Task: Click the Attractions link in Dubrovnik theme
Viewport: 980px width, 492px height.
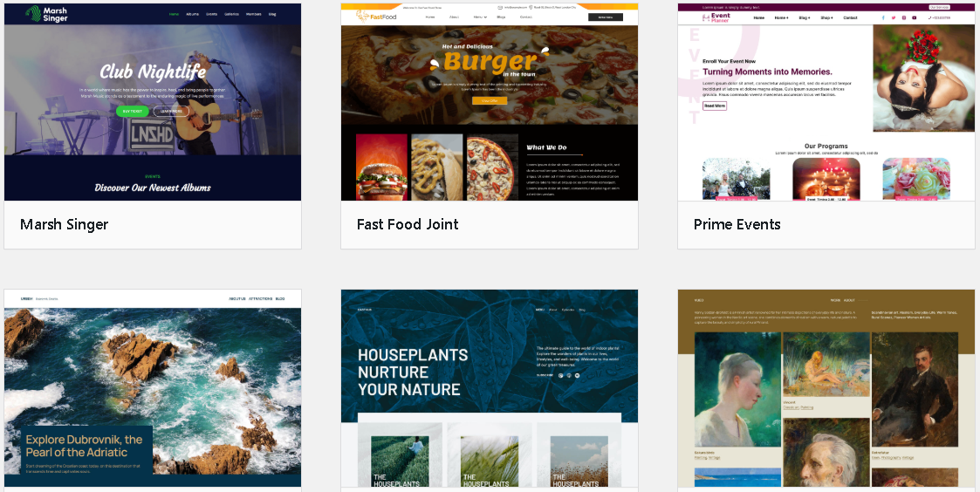Action: pos(260,299)
